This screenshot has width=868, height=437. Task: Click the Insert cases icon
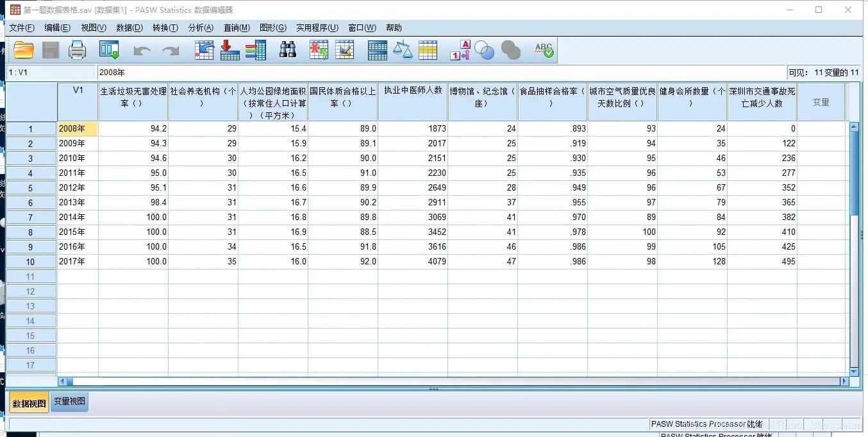[319, 50]
